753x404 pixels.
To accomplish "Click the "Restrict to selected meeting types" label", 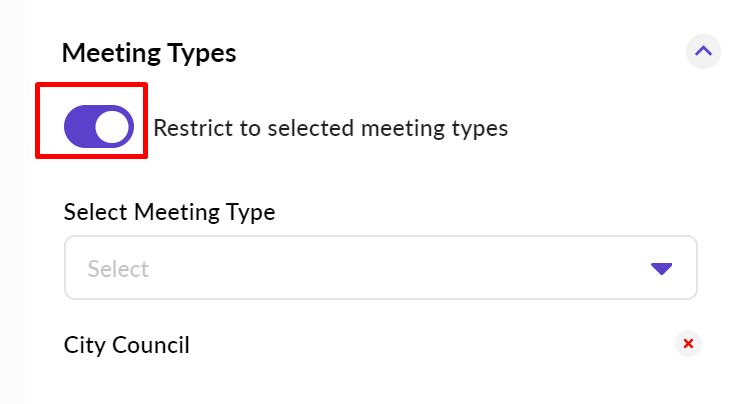I will click(x=330, y=128).
